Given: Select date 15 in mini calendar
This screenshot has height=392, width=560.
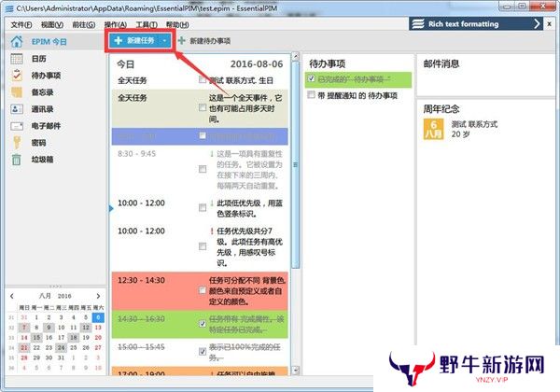Looking at the screenshot, I should (x=36, y=337).
